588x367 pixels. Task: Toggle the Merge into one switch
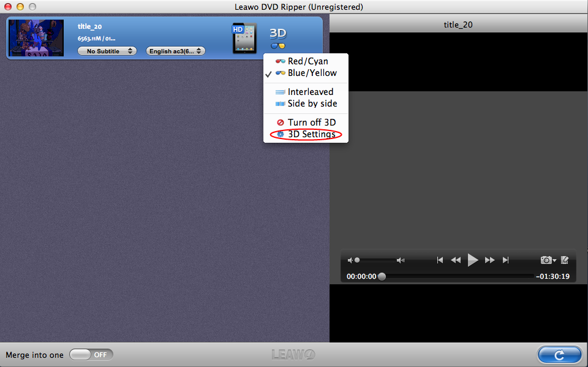point(91,355)
